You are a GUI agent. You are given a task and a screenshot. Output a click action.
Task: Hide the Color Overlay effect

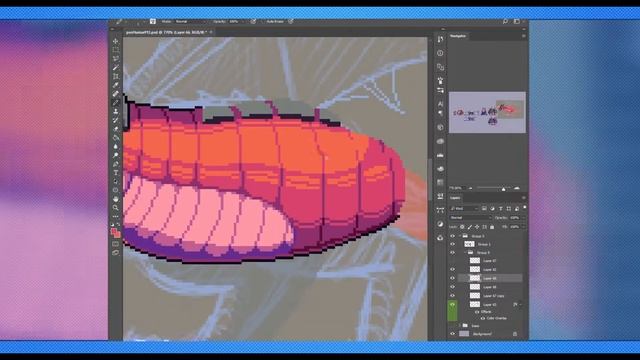[x=483, y=318]
